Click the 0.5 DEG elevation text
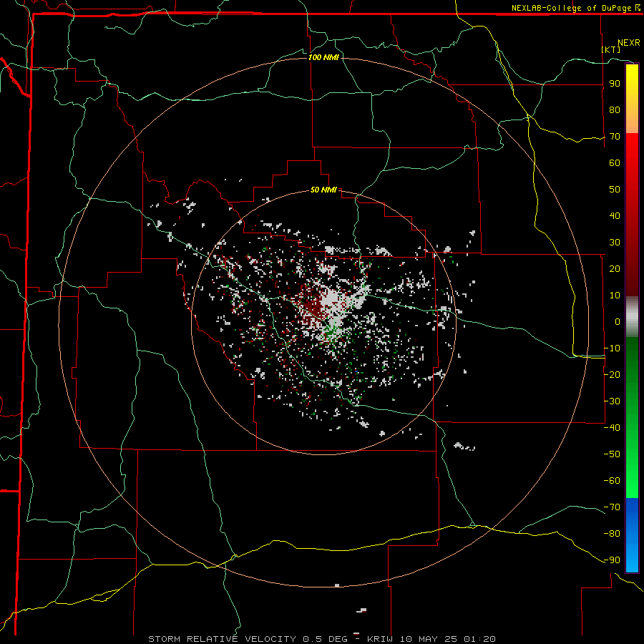 coord(325,639)
